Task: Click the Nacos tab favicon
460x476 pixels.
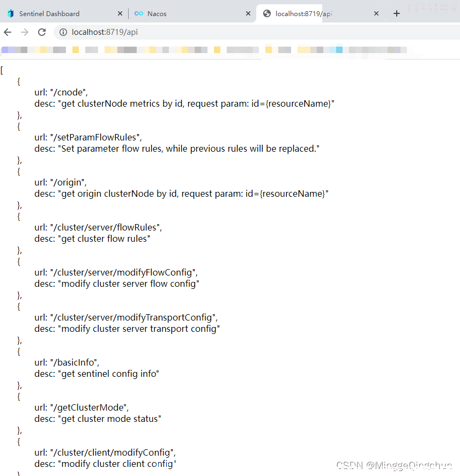Action: pyautogui.click(x=139, y=13)
